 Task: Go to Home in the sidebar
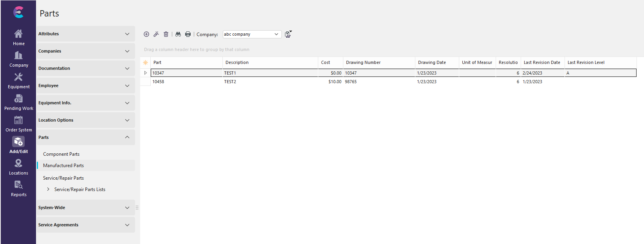coord(18,37)
